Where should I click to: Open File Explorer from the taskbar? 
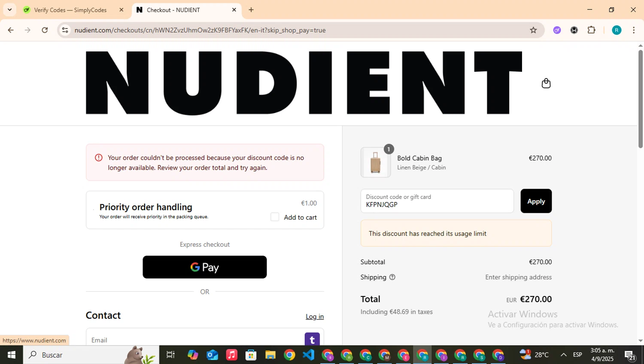270,355
